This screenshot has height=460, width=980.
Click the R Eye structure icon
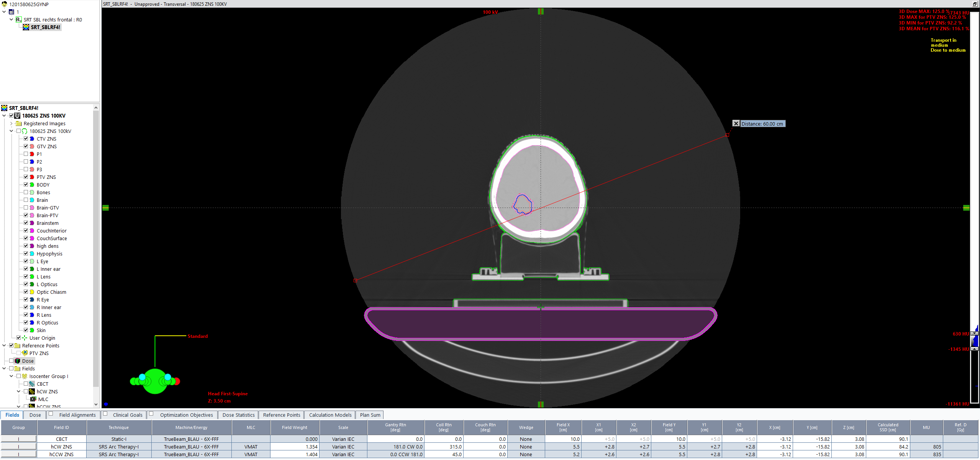click(32, 300)
